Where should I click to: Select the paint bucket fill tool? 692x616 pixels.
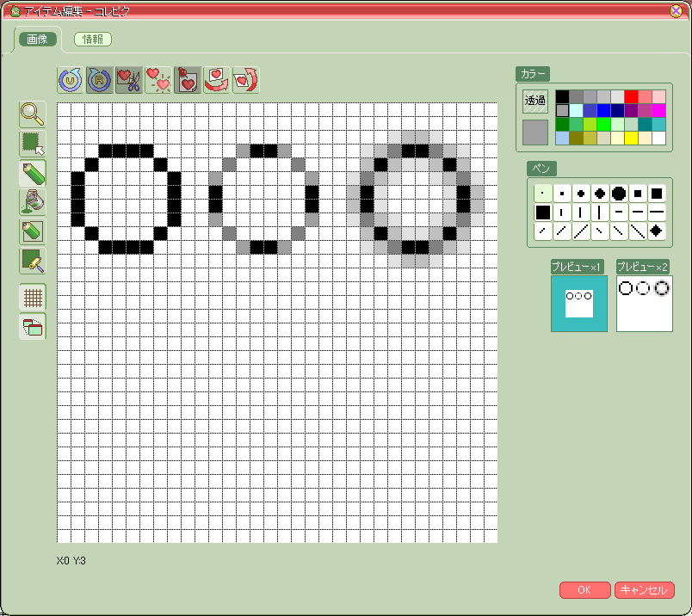[x=33, y=202]
